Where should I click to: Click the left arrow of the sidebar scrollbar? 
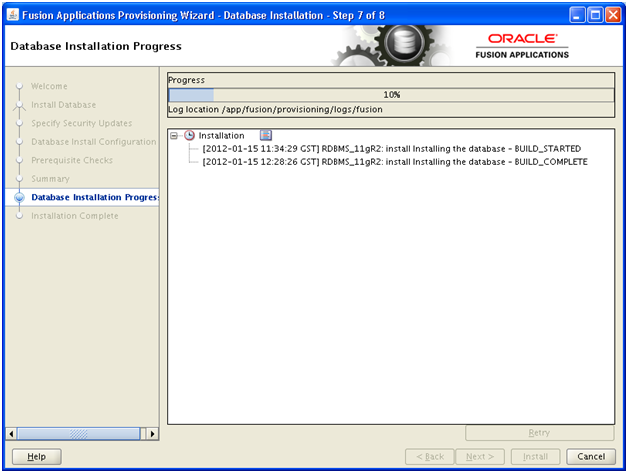(x=11, y=434)
